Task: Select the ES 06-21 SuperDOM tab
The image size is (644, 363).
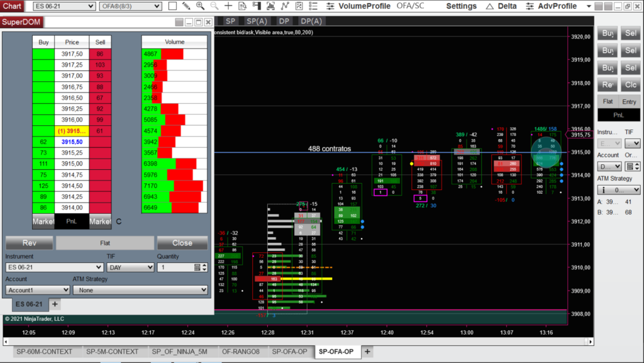Action: 29,304
